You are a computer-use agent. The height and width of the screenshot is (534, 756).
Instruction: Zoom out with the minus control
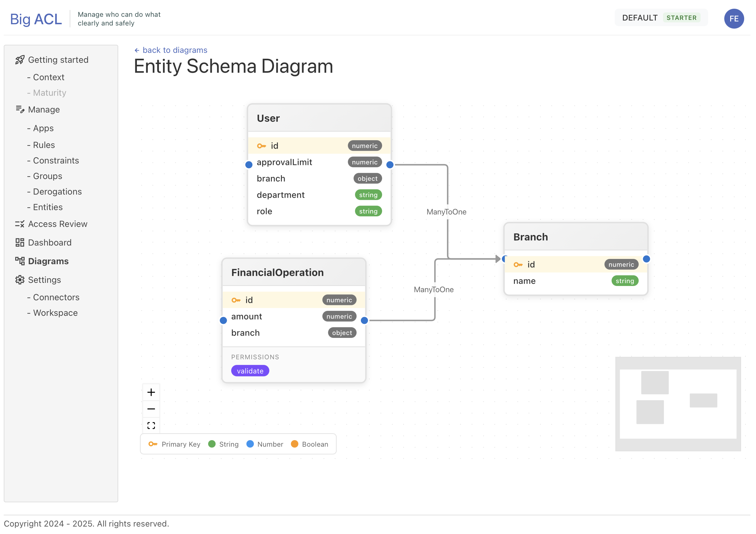pos(151,409)
